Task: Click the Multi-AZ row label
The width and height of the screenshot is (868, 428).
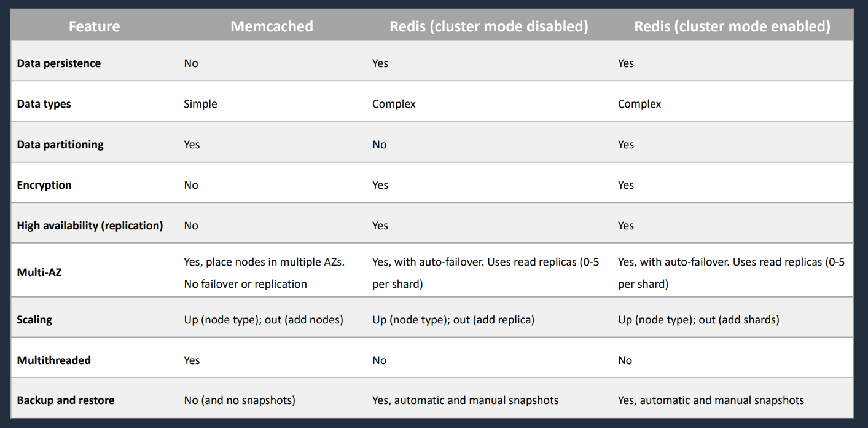Action: 39,272
